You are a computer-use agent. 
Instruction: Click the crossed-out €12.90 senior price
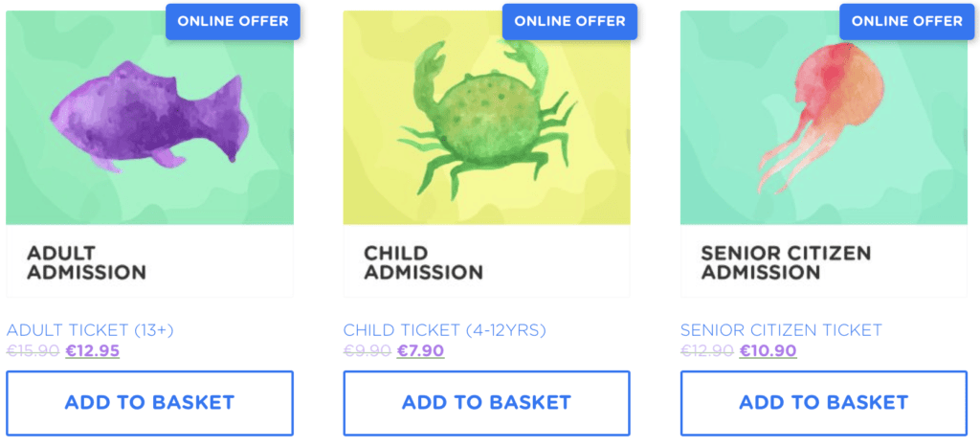[706, 350]
